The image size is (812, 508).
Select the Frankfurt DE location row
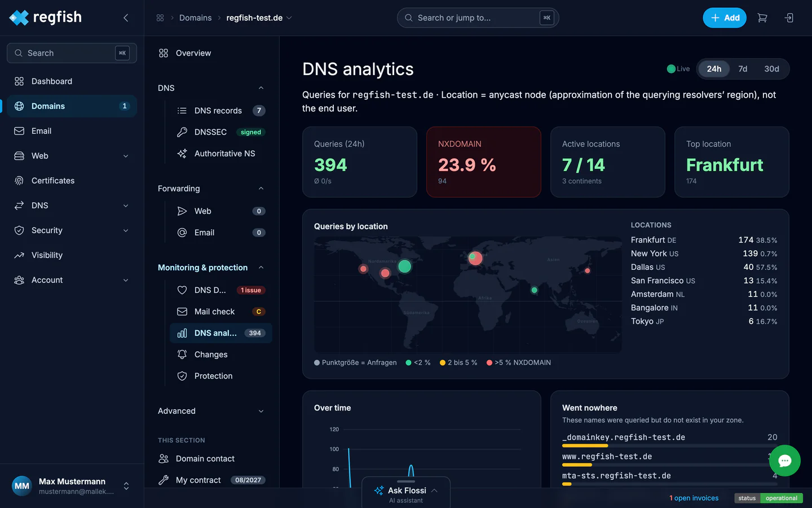coord(704,240)
